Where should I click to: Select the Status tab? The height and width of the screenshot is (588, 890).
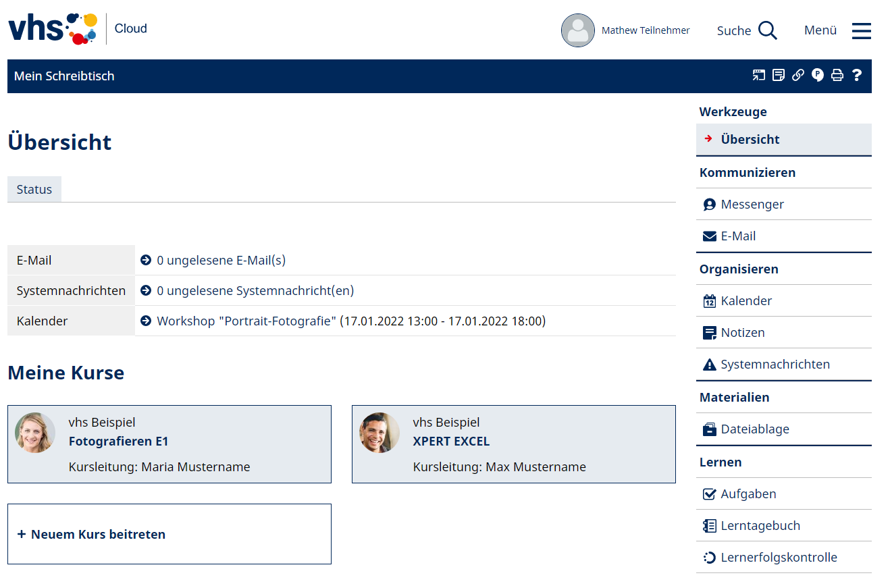pyautogui.click(x=34, y=189)
